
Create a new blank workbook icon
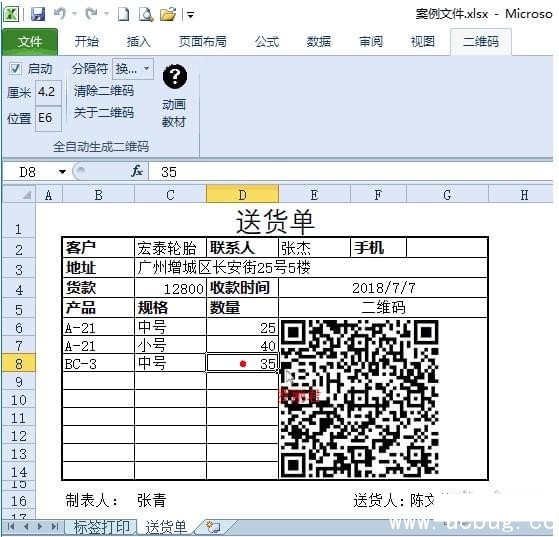123,14
